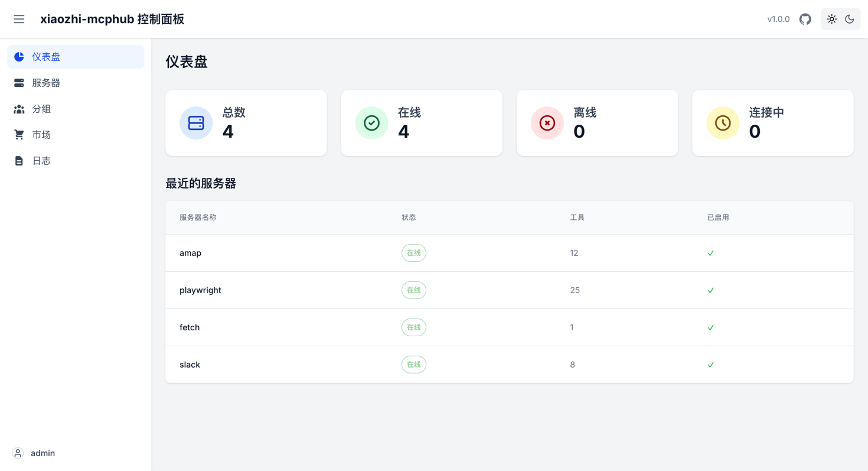Open the 日志 menu item
This screenshot has width=868, height=471.
76,161
